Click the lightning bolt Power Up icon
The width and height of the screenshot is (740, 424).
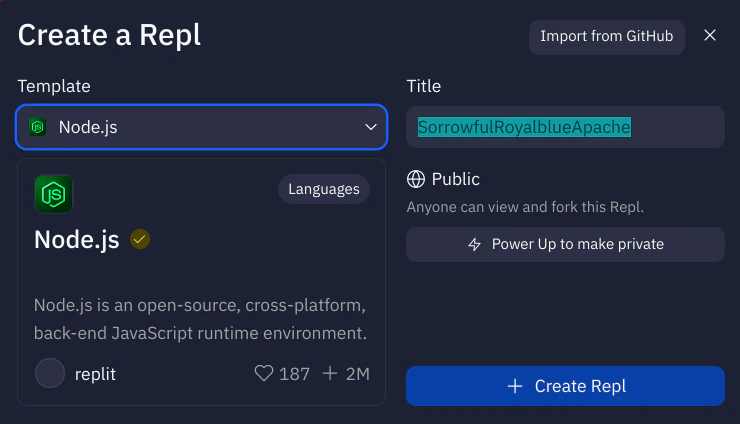point(475,244)
